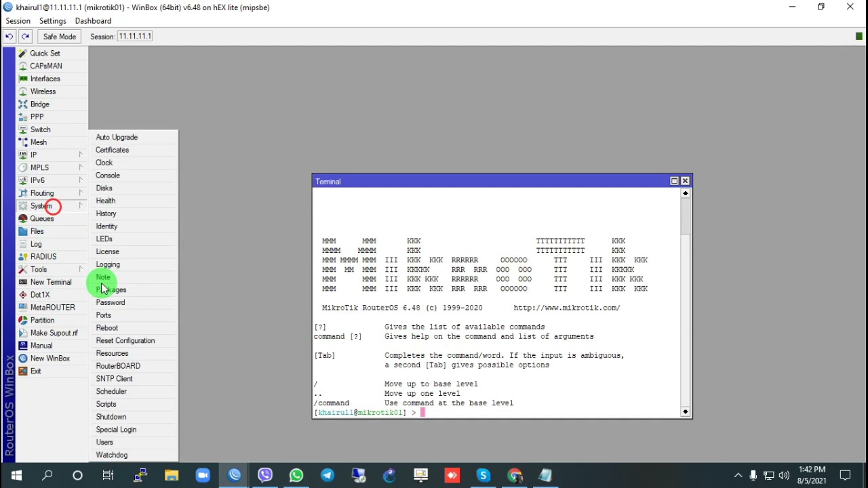Open Dot1X via its icon
The width and height of the screenshot is (868, 488).
23,295
